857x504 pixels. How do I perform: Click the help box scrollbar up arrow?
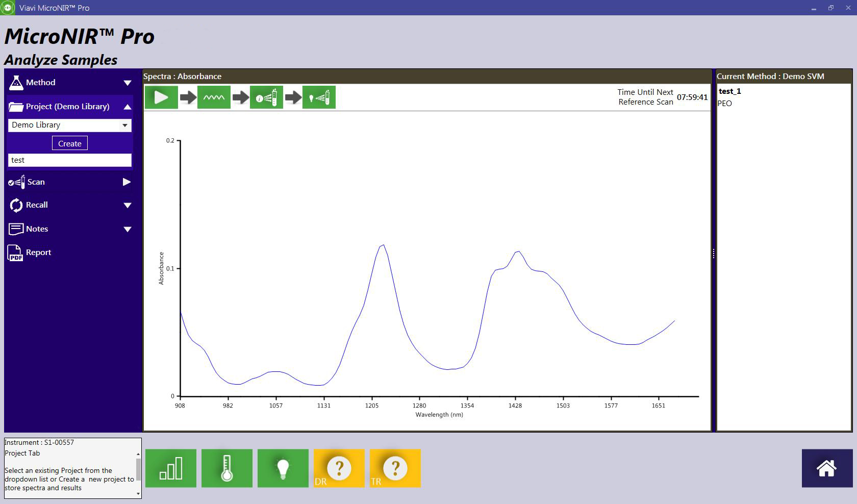coord(138,454)
